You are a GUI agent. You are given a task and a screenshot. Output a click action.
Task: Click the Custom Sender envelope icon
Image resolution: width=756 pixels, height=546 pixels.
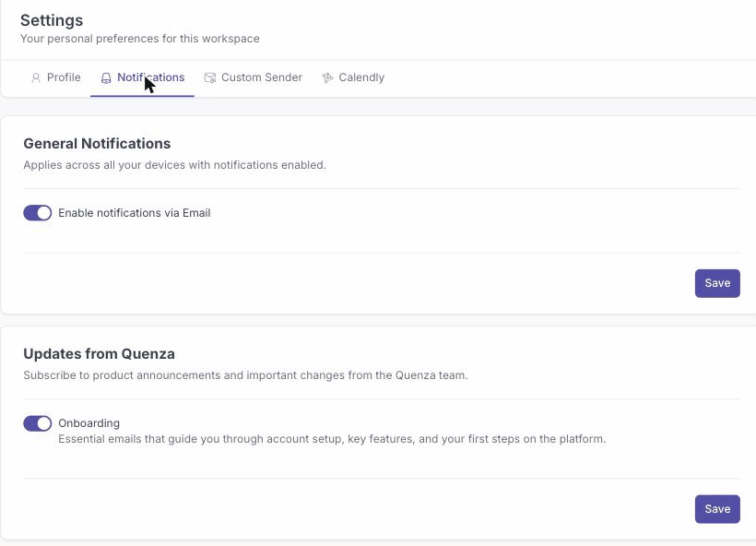coord(209,77)
